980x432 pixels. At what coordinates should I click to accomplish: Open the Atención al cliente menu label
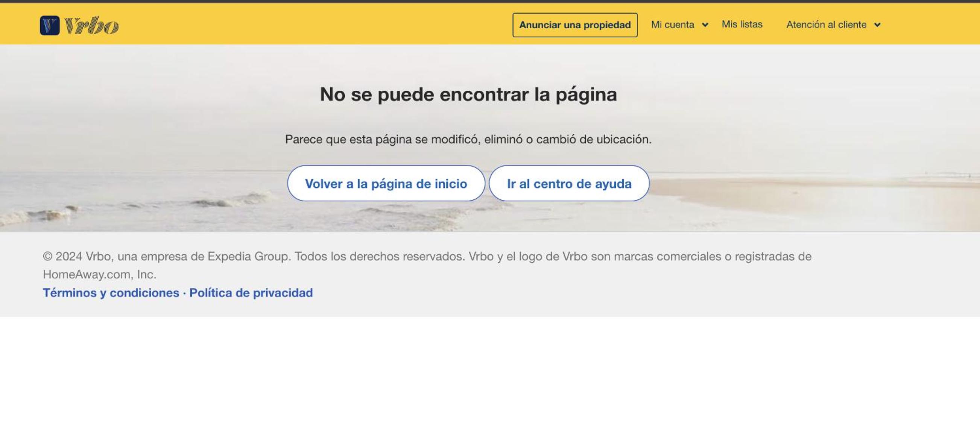click(826, 25)
